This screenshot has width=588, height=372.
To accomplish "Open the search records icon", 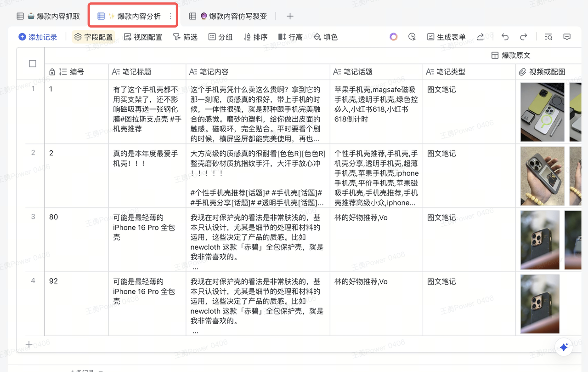I will pos(548,37).
